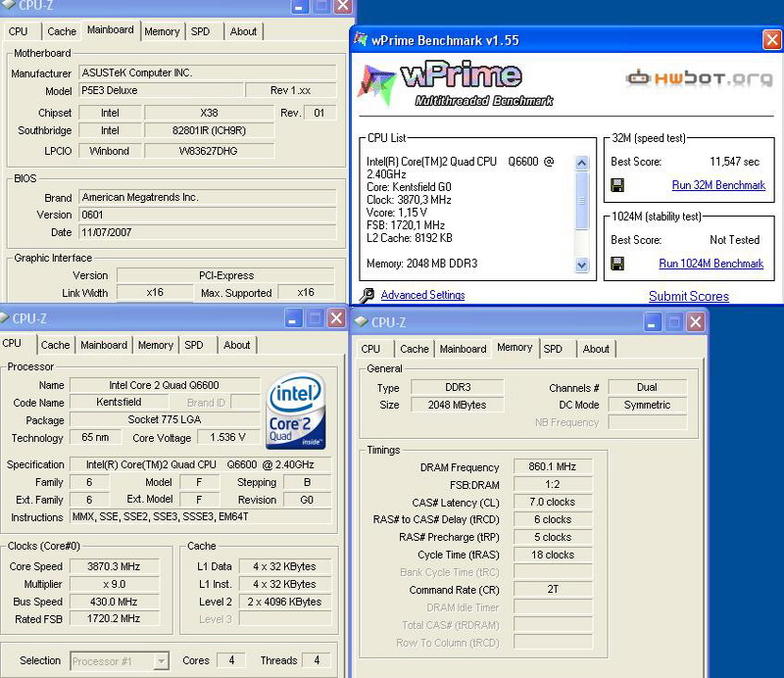The height and width of the screenshot is (678, 784).
Task: Click the Core Speed value 3870.3 MHz
Action: click(114, 566)
